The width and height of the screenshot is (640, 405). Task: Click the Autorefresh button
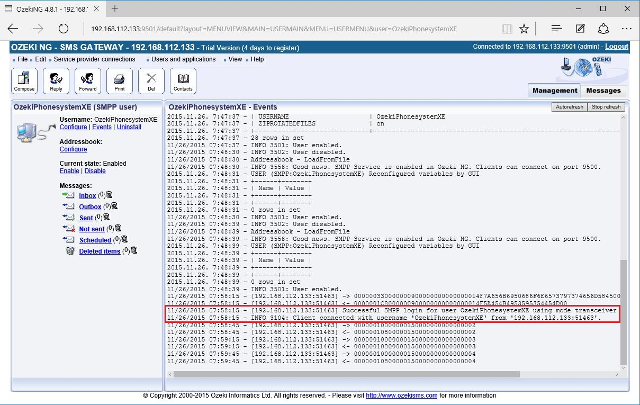click(x=567, y=106)
